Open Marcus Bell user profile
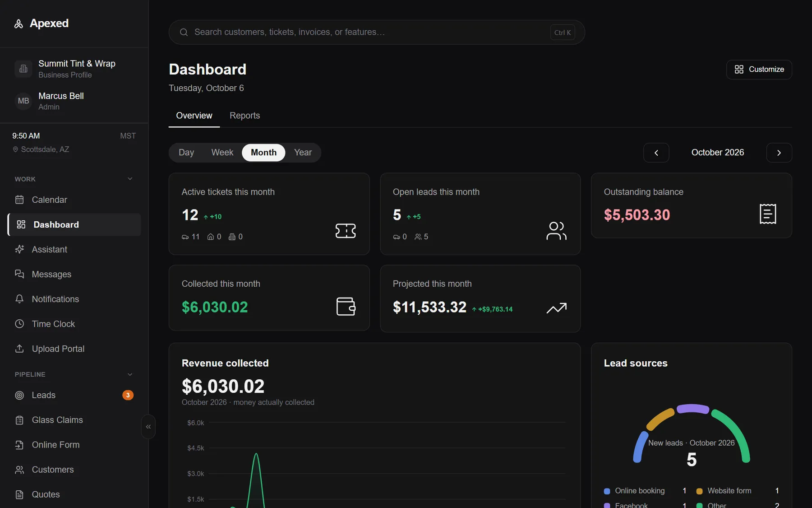Image resolution: width=812 pixels, height=508 pixels. coord(74,101)
